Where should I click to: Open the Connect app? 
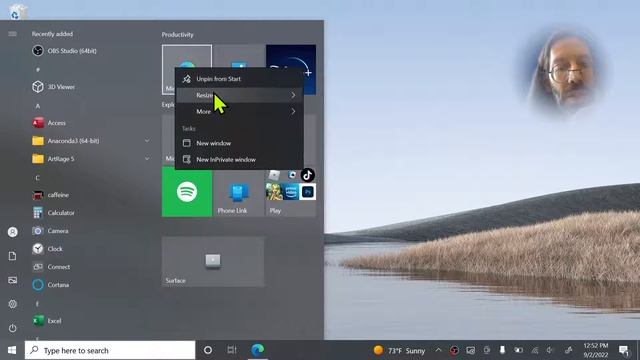click(x=51, y=267)
